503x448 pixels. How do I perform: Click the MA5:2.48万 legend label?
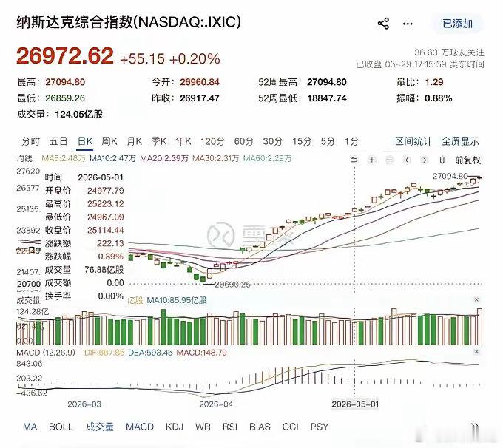64,158
